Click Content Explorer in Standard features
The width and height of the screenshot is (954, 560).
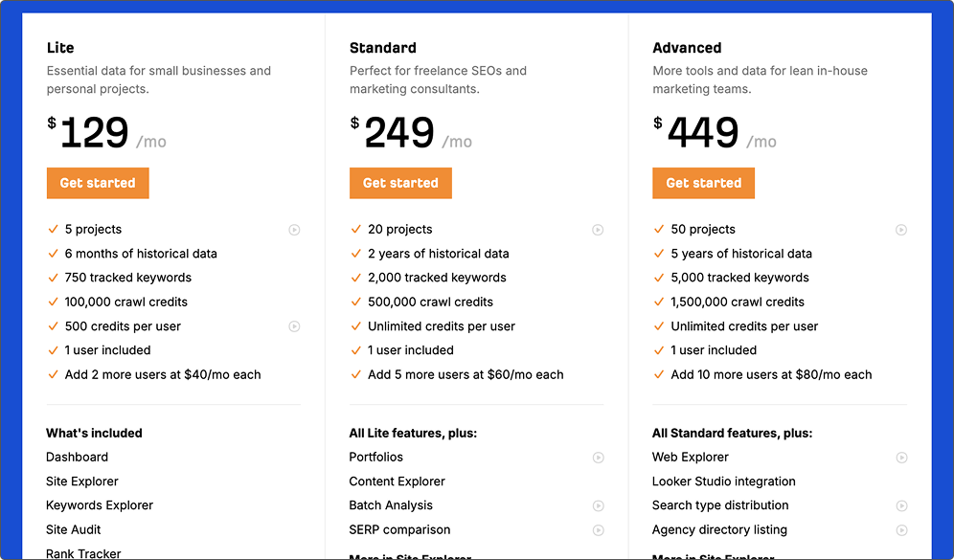[x=397, y=481]
